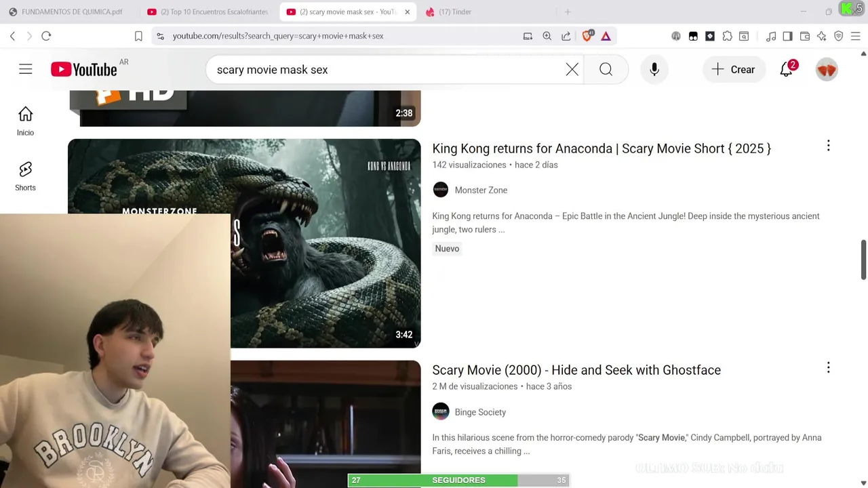
Task: Open a new browser tab
Action: (x=568, y=12)
